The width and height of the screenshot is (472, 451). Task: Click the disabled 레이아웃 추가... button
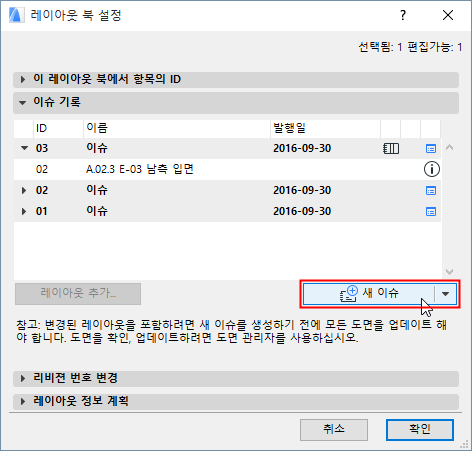[78, 294]
